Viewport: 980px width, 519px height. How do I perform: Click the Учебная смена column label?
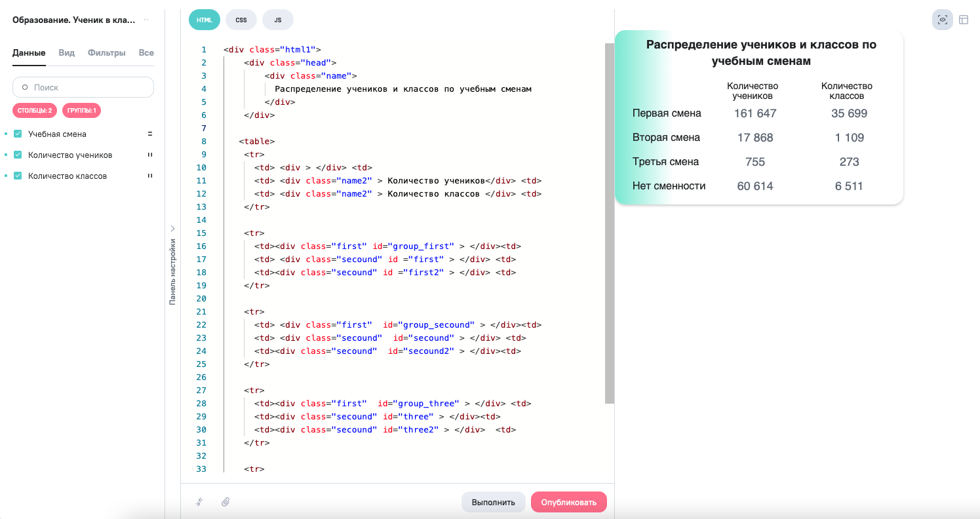pyautogui.click(x=57, y=134)
